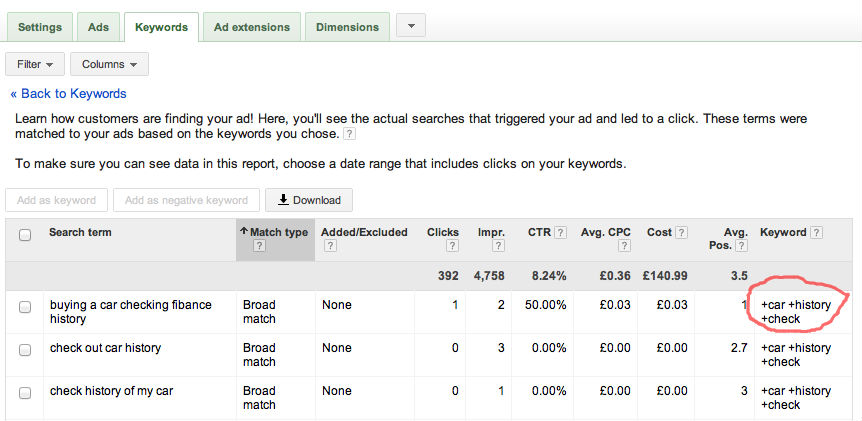Switch to the Ad extensions tab

point(252,27)
